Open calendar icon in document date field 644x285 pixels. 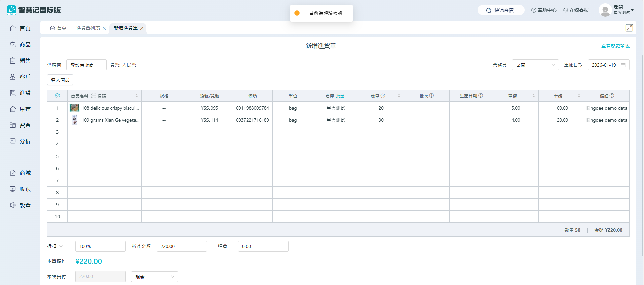click(623, 65)
